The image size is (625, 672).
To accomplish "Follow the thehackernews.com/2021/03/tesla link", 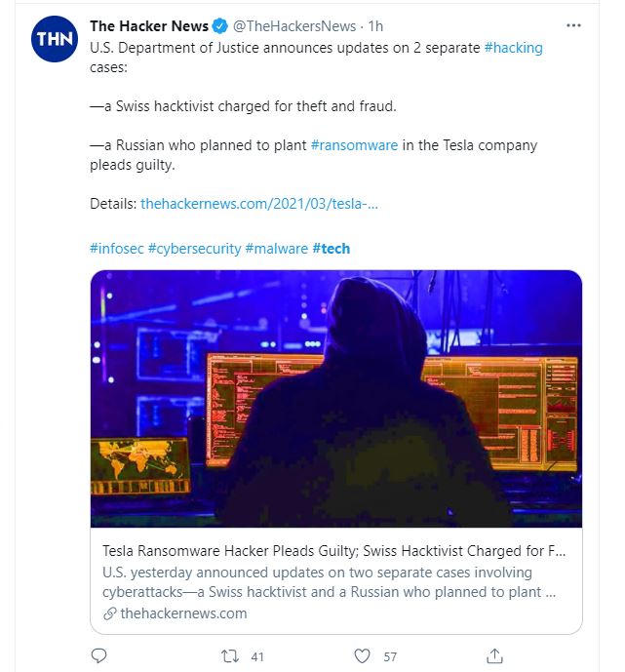I will (258, 204).
